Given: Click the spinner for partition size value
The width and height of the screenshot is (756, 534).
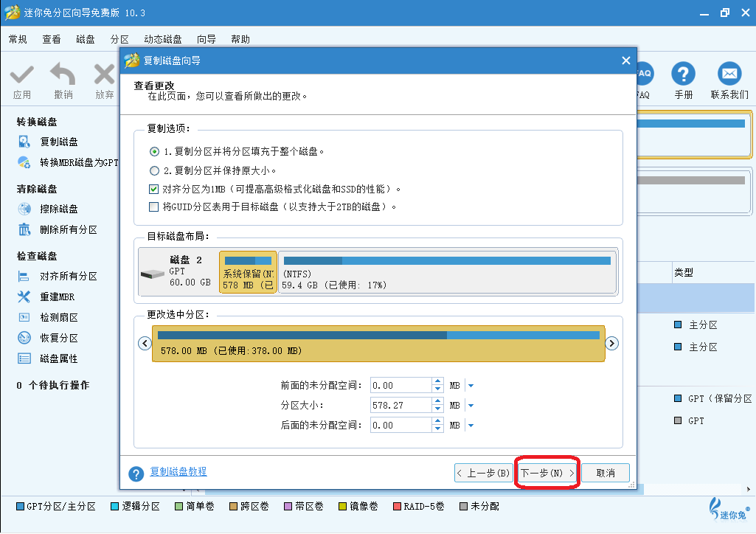Looking at the screenshot, I should click(x=438, y=406).
